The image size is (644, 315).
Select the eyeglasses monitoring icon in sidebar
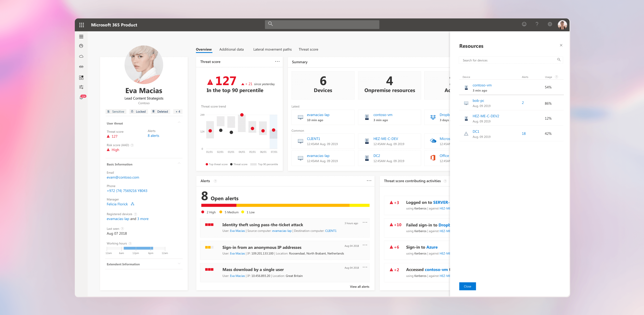click(81, 67)
